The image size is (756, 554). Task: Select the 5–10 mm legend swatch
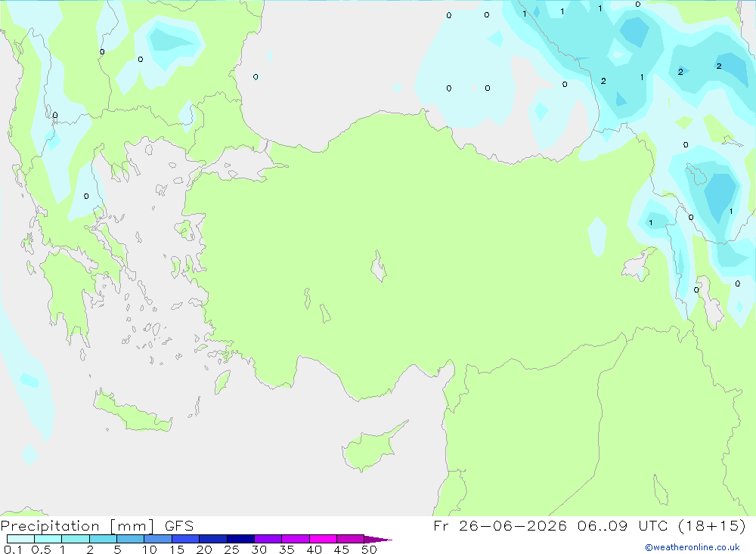(x=131, y=539)
